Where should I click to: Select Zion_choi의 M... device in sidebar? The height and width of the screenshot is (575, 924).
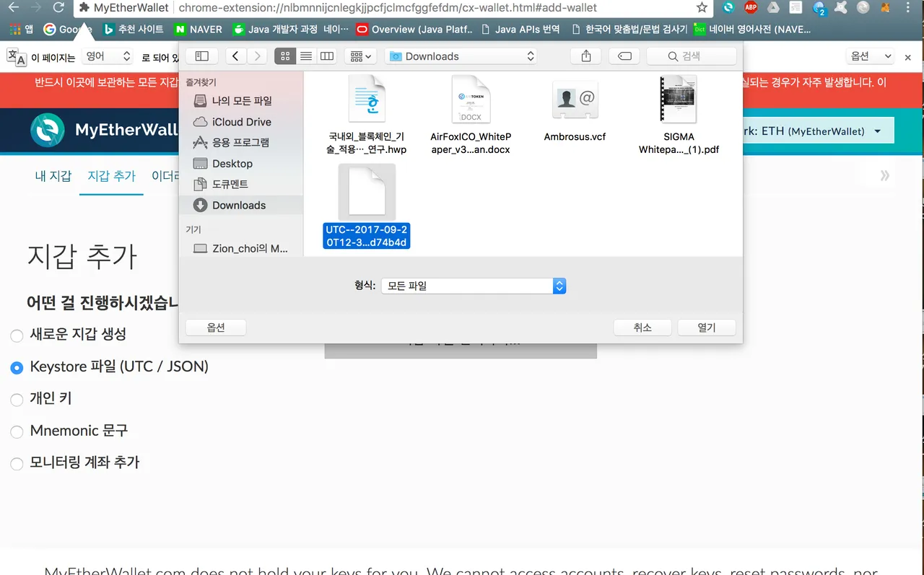[241, 248]
